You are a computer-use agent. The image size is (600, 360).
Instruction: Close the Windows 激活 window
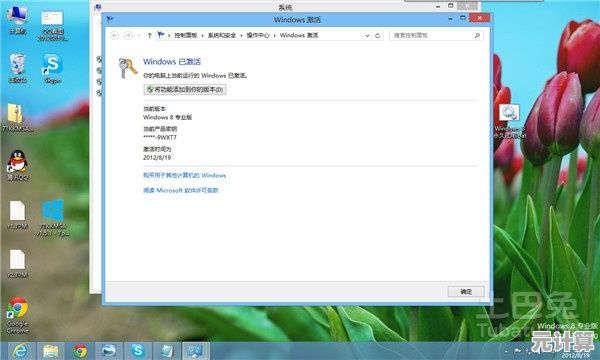coord(479,18)
